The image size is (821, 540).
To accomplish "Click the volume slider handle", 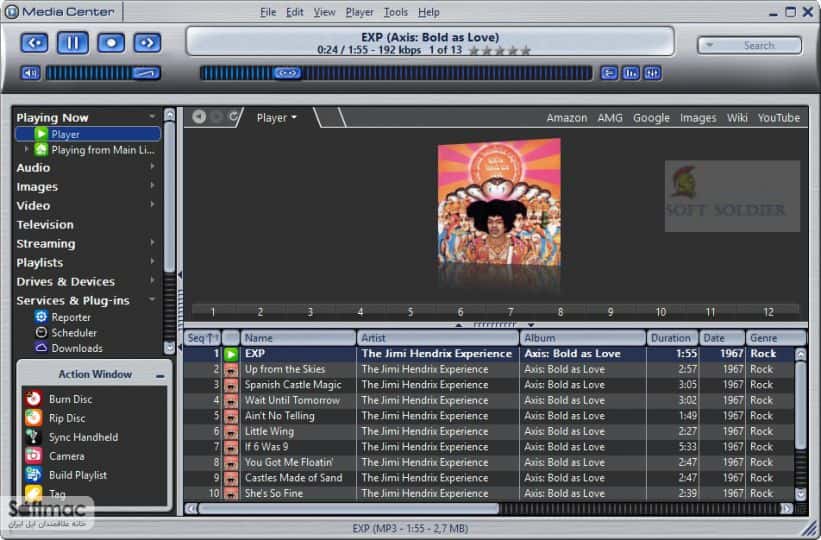I will (146, 73).
